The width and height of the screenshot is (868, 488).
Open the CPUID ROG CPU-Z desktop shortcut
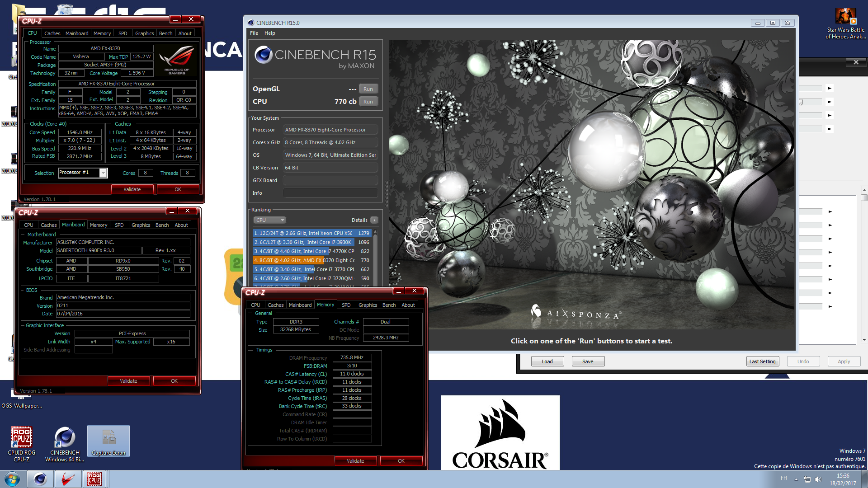21,444
